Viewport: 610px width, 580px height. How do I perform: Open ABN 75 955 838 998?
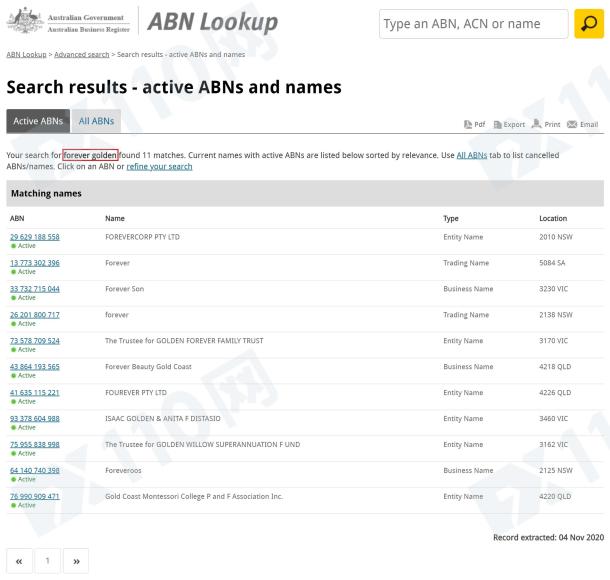pyautogui.click(x=35, y=445)
